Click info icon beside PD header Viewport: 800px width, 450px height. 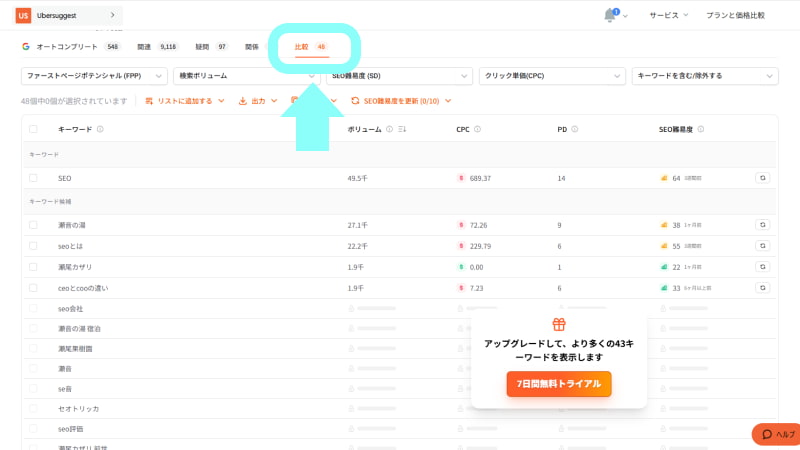[x=574, y=129]
